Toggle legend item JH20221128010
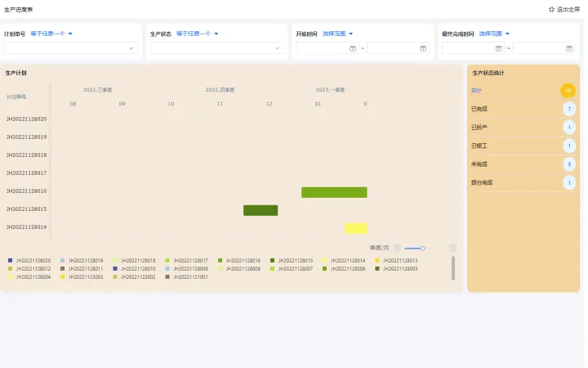The height and width of the screenshot is (368, 588). pos(134,269)
